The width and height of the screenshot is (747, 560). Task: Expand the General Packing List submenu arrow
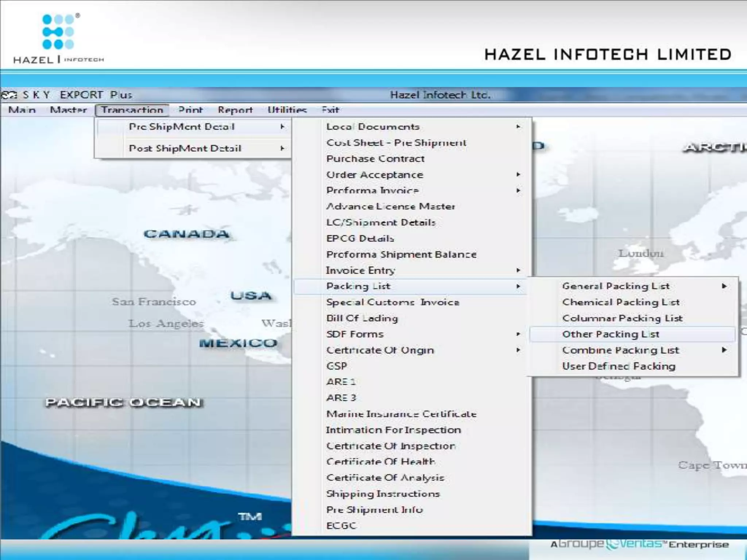[724, 286]
